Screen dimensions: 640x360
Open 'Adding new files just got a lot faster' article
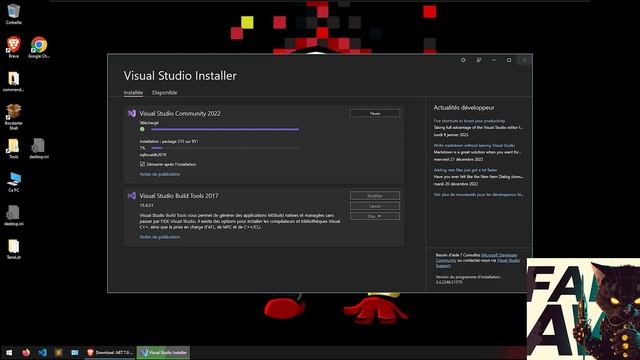point(465,170)
